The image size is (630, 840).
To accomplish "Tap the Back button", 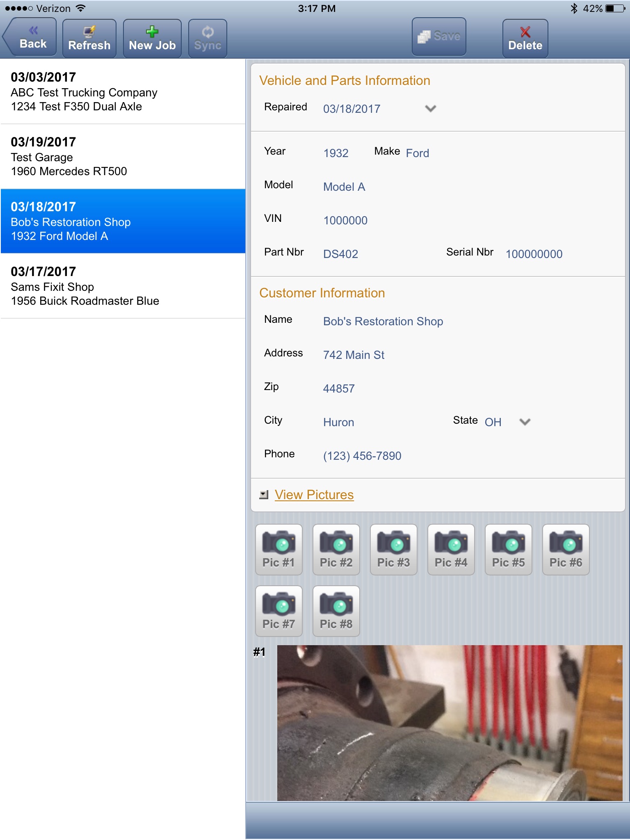I will 30,37.
